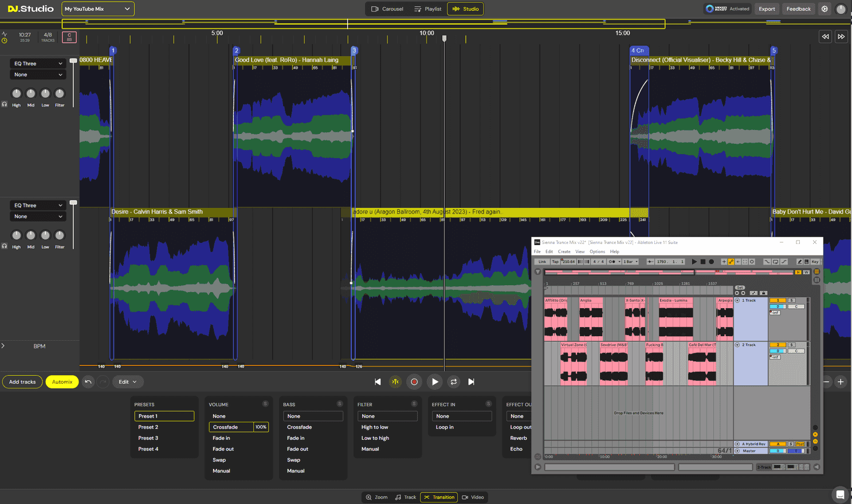Click the Automix button
852x504 pixels.
click(62, 382)
